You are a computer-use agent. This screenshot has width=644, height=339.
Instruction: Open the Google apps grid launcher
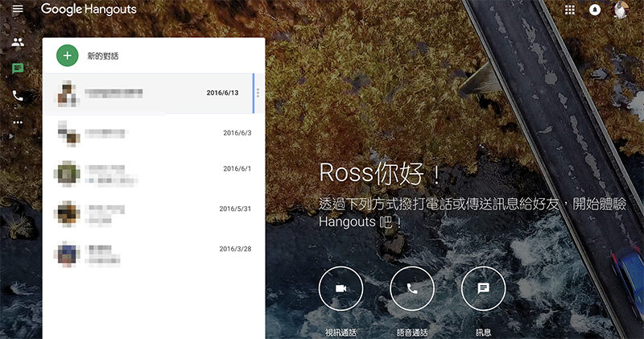pos(570,10)
